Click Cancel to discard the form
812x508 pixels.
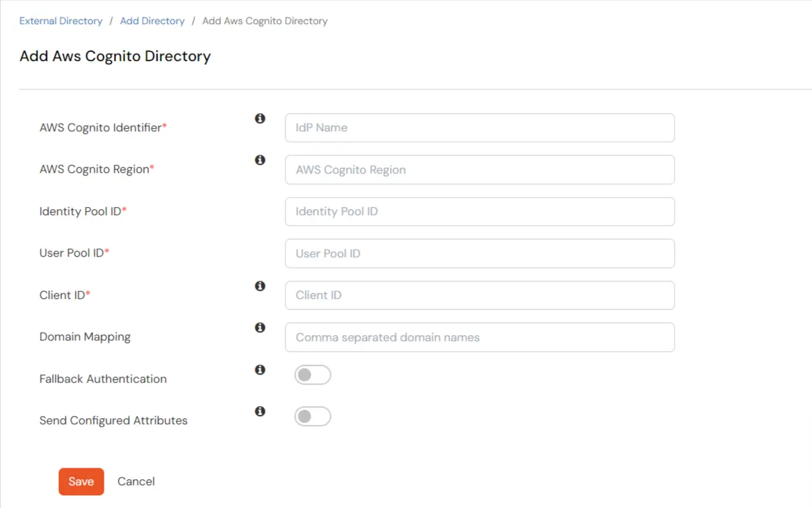136,481
